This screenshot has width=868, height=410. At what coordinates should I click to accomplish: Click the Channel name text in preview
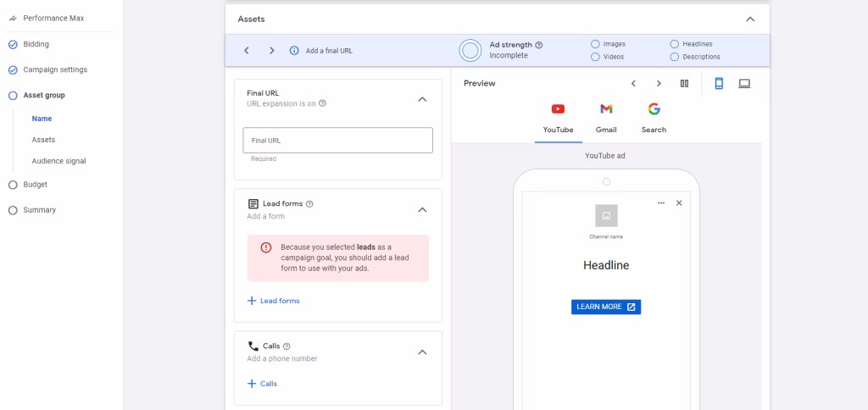606,237
